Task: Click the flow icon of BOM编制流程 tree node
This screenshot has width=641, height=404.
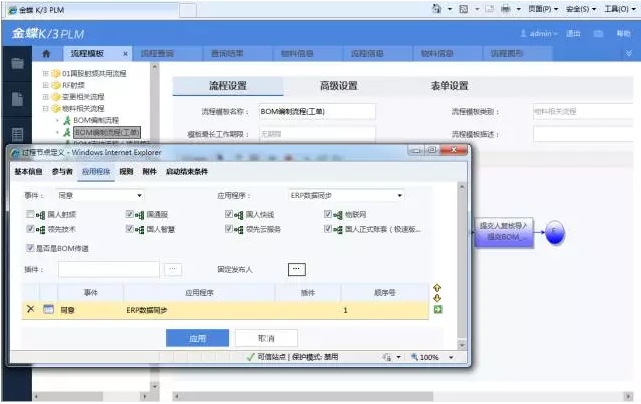Action: (67, 120)
